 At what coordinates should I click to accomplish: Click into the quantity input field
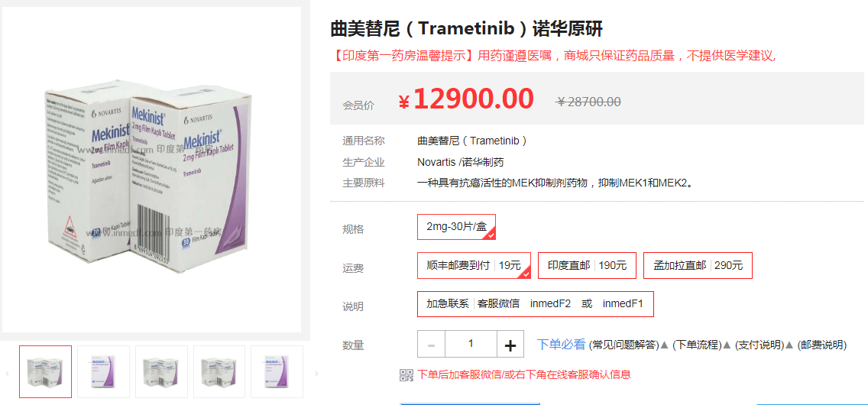pos(471,344)
